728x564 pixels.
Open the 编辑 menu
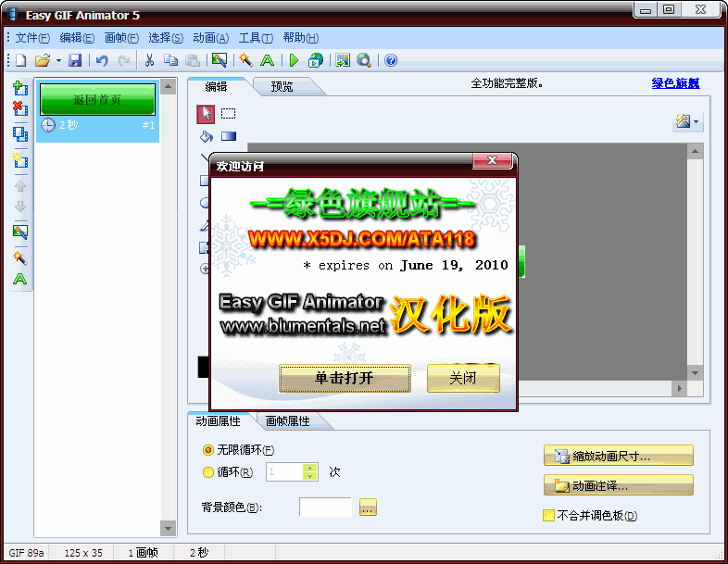[77, 38]
